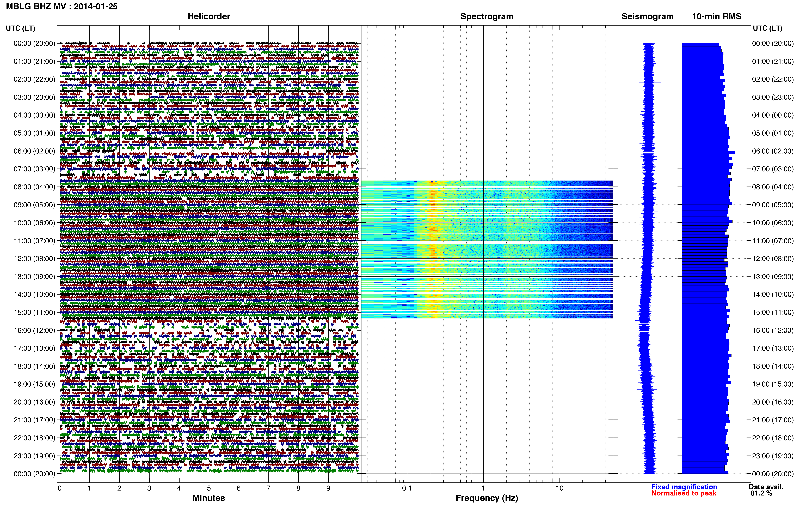Click right-axis time label '05:00 (01:00)'
The width and height of the screenshot is (812, 508).
[773, 133]
